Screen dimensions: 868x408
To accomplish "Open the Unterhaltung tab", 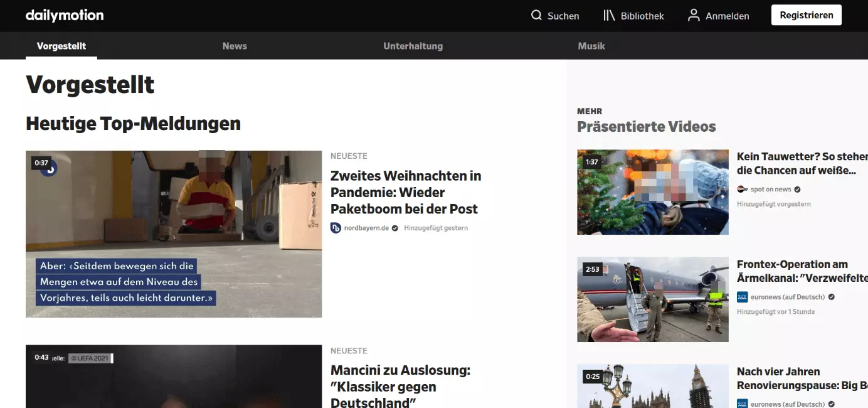I will [x=413, y=46].
